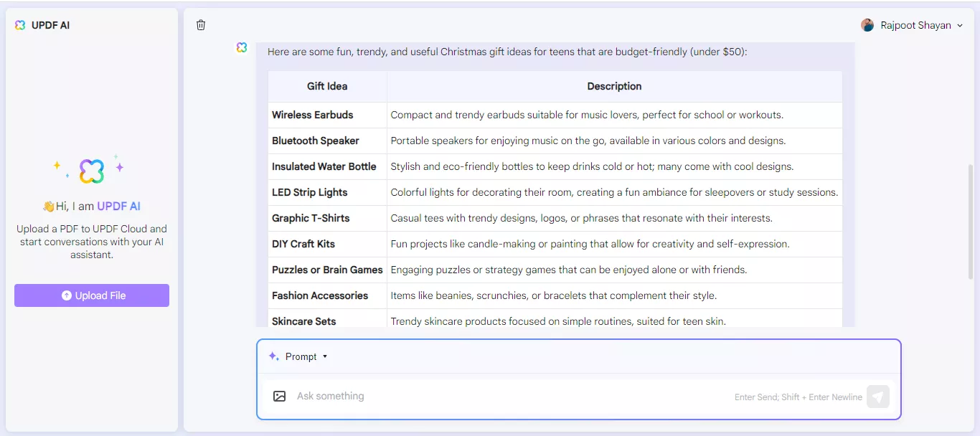This screenshot has width=980, height=436.
Task: Click the Rajpoot Shayan username label
Action: tap(916, 25)
